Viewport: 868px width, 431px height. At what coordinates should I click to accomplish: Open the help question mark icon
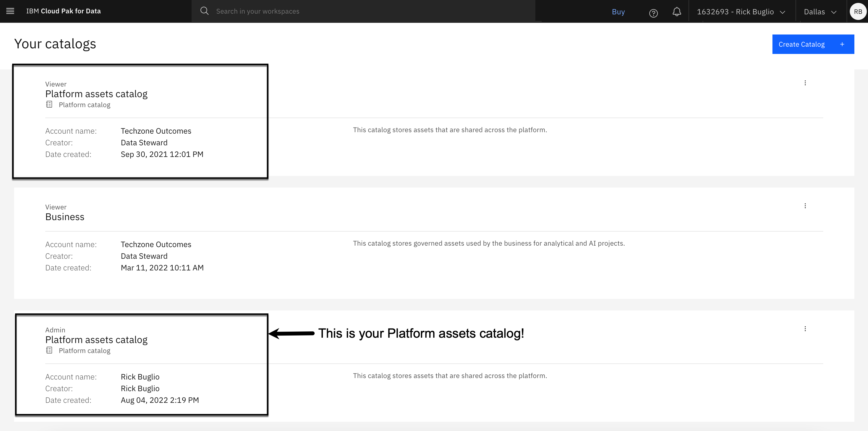(653, 13)
